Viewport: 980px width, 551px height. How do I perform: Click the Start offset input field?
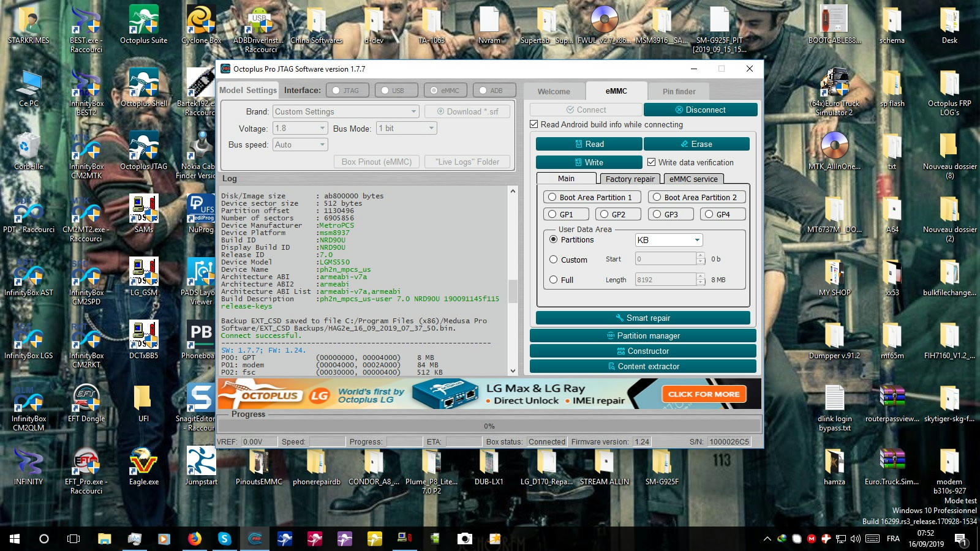click(666, 259)
